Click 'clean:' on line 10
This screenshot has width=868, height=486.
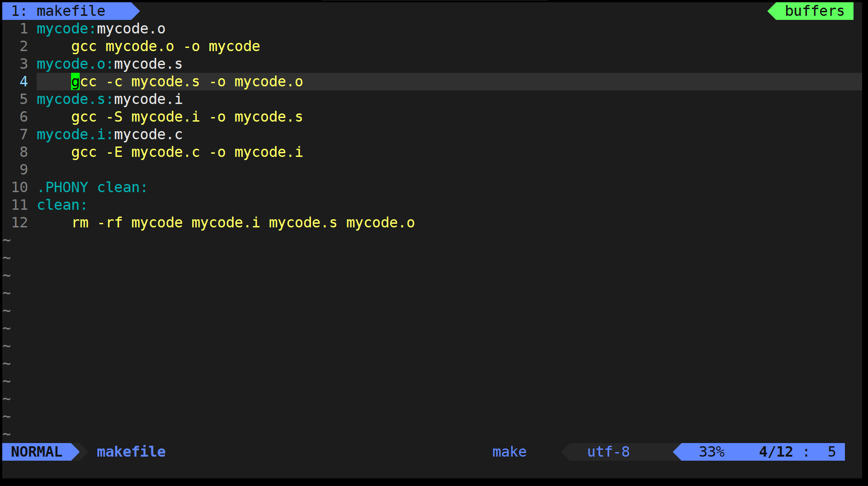[x=123, y=187]
